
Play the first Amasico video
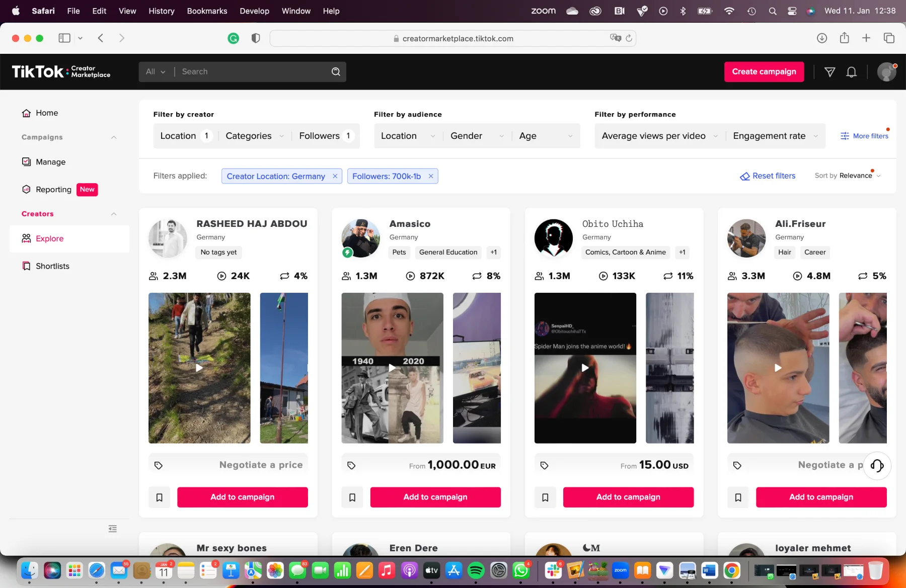(392, 368)
